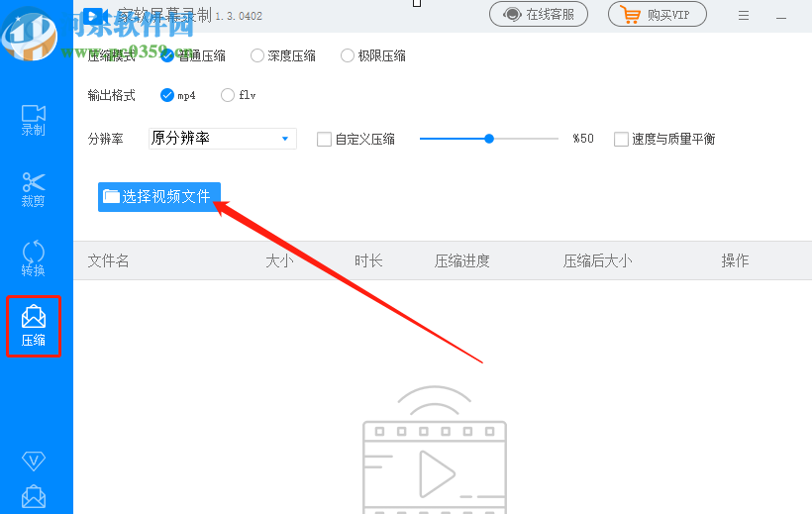The height and width of the screenshot is (514, 812).
Task: Click the 操作 column header
Action: click(x=736, y=260)
